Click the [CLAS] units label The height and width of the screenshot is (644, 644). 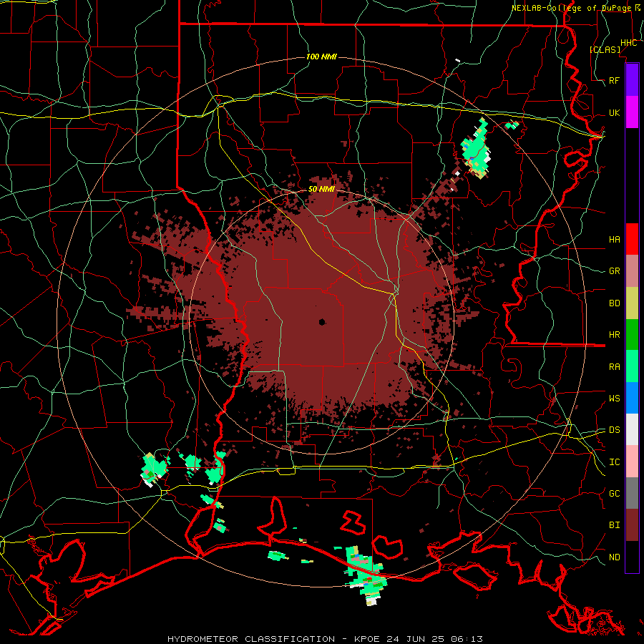605,50
